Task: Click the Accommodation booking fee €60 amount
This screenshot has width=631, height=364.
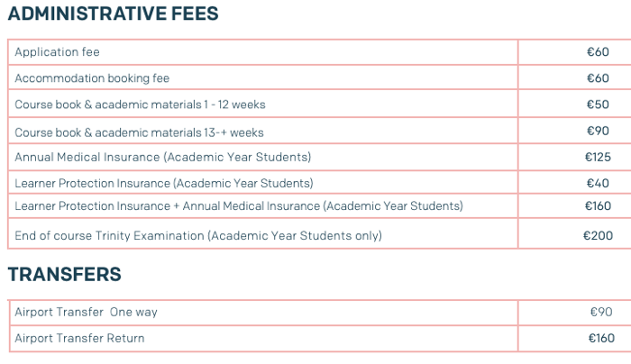Action: pos(598,78)
